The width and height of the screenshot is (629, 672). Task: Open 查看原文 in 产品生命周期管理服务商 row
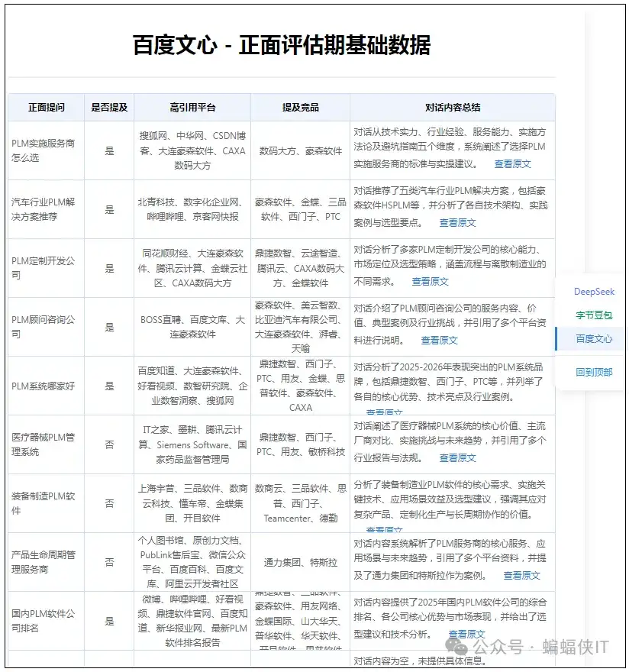(521, 576)
